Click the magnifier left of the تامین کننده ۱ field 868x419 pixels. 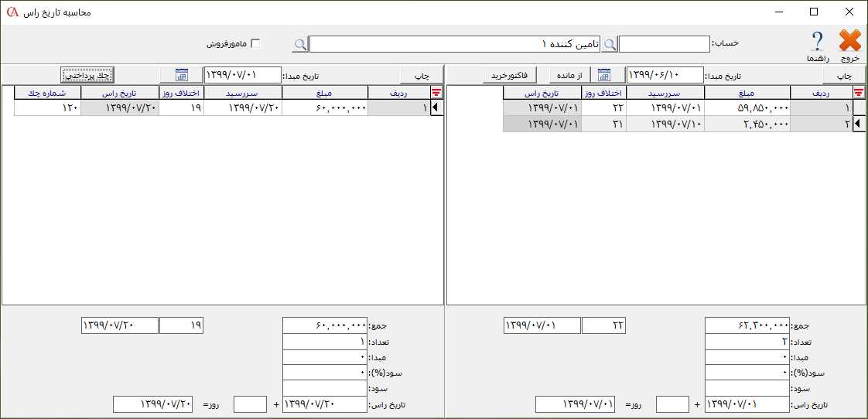point(300,44)
